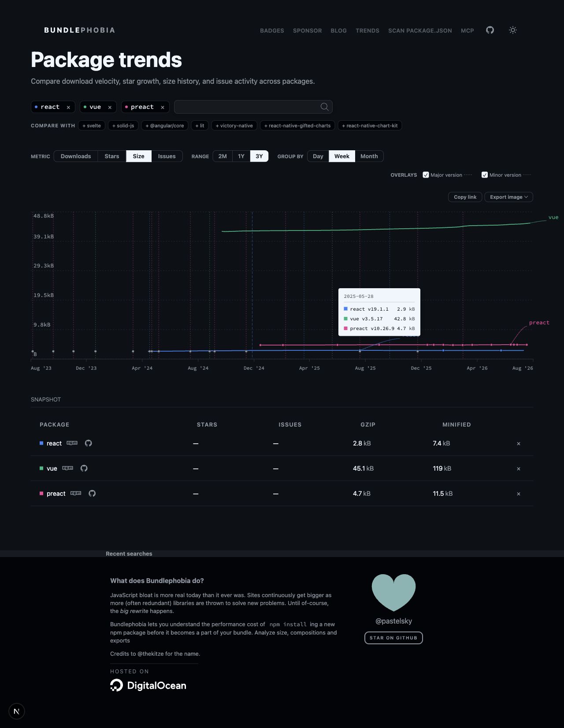Open react's GitHub icon in snapshot table

pyautogui.click(x=89, y=443)
